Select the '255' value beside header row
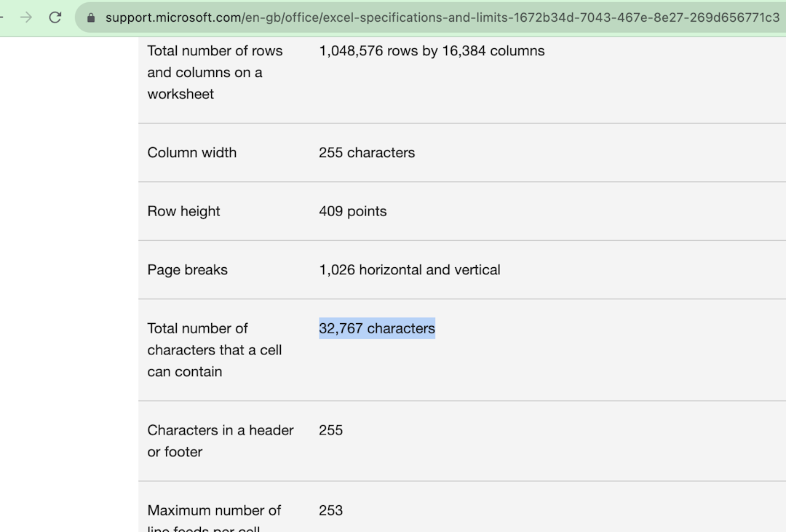The image size is (786, 532). click(x=330, y=430)
